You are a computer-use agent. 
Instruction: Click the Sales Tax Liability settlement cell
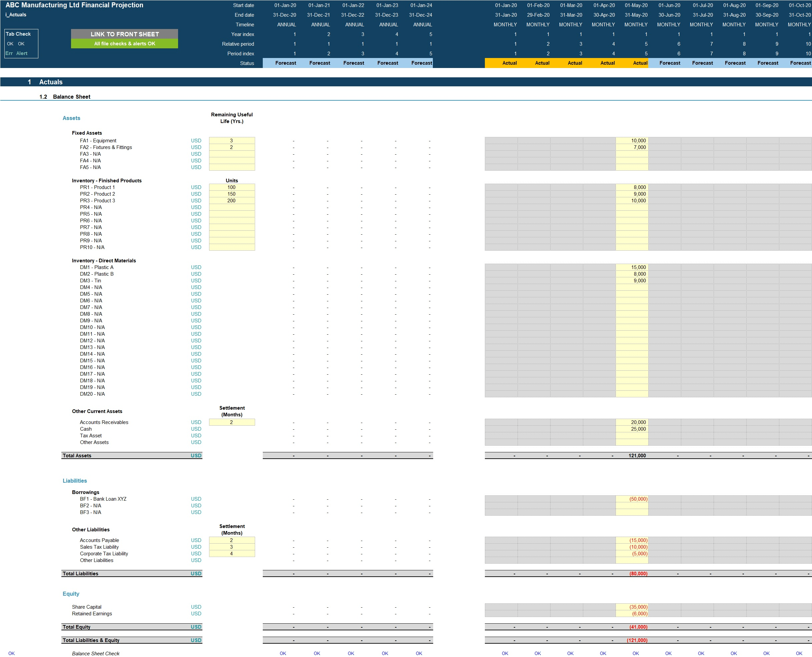coord(232,546)
